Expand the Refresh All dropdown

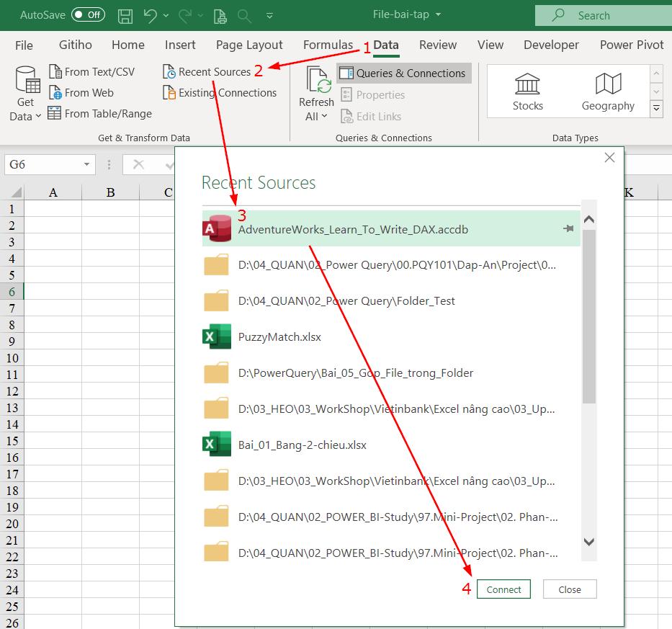click(316, 117)
